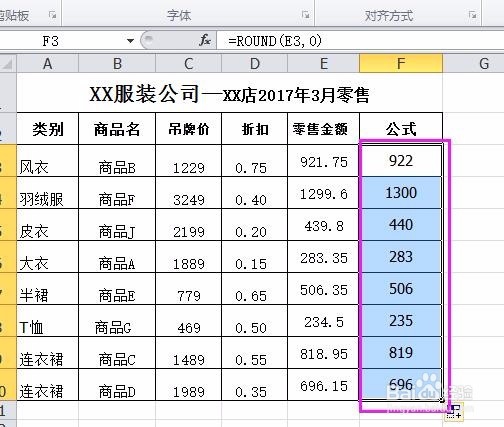This screenshot has height=427, width=504.
Task: Click the 商品E cell
Action: (x=117, y=289)
